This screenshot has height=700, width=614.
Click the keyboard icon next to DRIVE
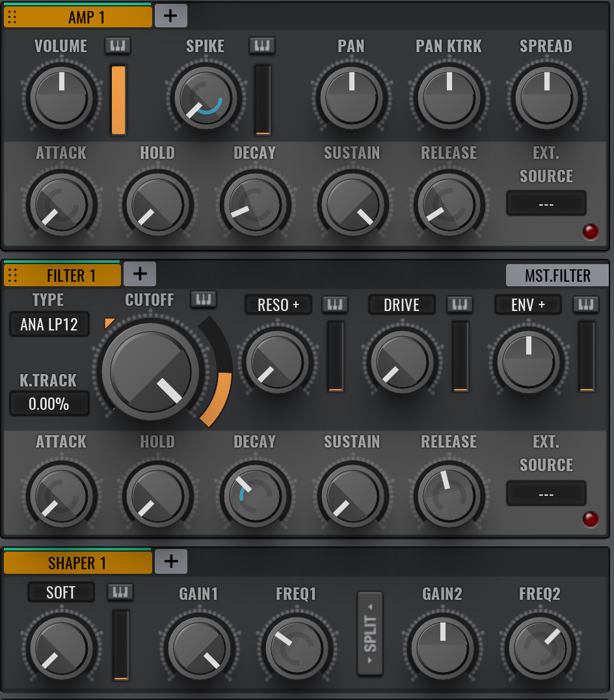pos(460,305)
